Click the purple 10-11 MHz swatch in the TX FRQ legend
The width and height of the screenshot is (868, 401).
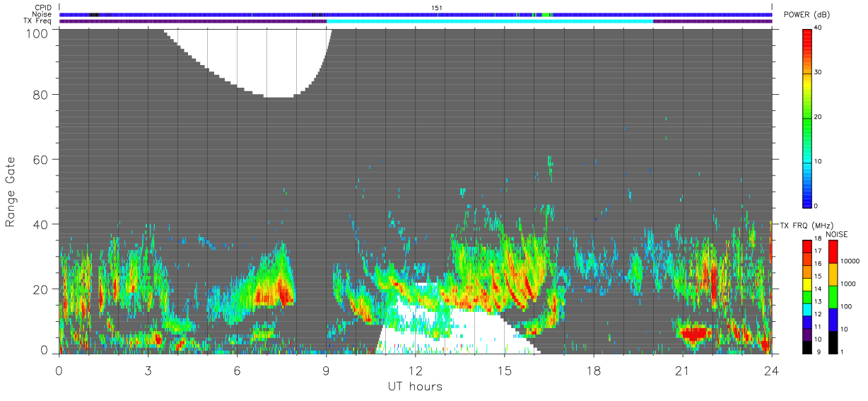click(x=807, y=335)
